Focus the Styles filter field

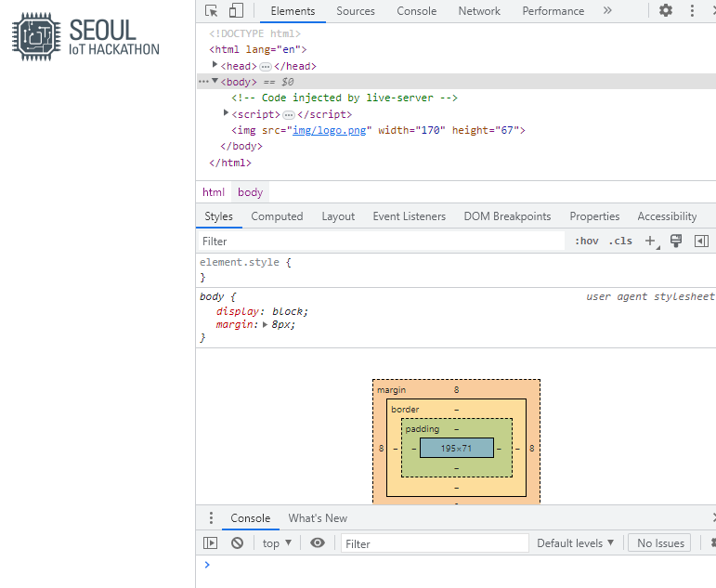pyautogui.click(x=382, y=242)
